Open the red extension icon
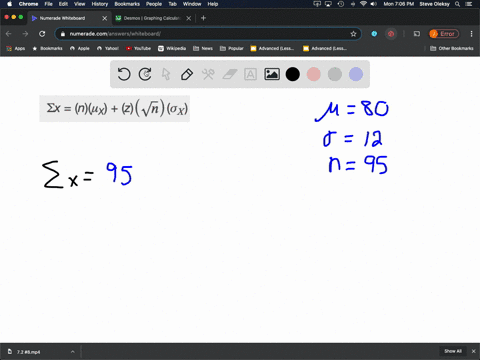This screenshot has width=480, height=360. tap(391, 34)
